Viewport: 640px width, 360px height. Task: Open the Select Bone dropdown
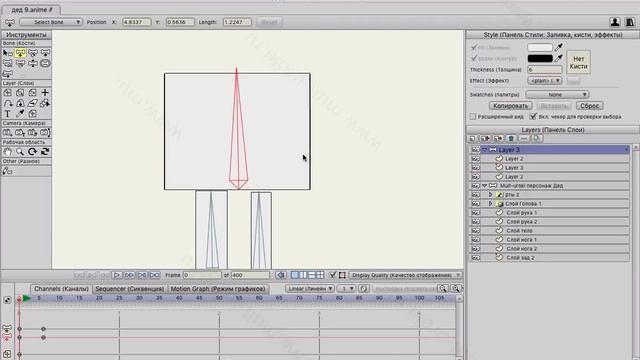[x=51, y=22]
